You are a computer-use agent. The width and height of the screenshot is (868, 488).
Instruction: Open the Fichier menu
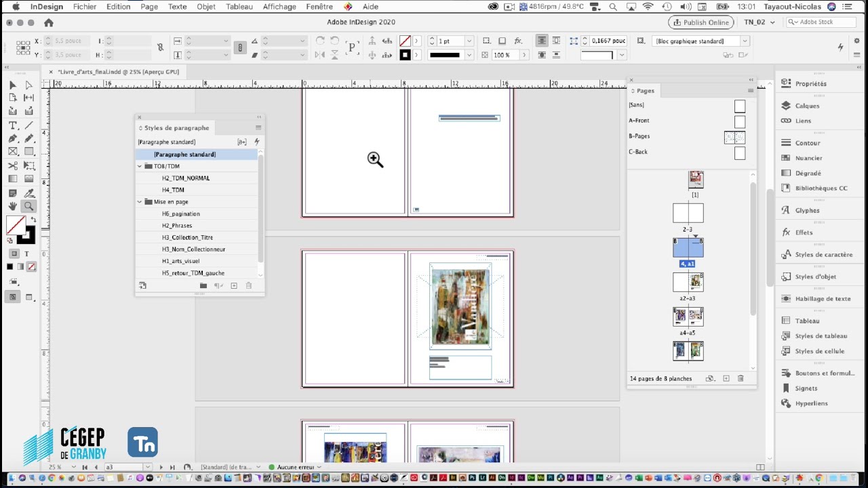tap(85, 7)
